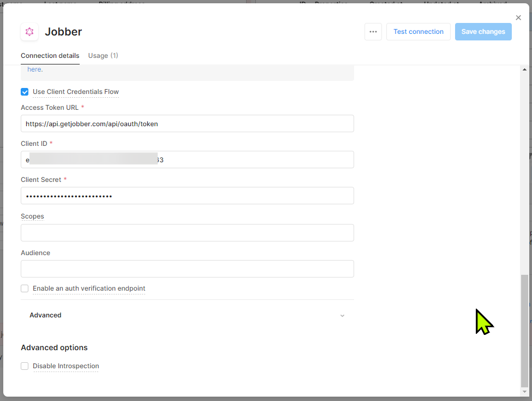Expand the Advanced section chevron
532x401 pixels.
[342, 316]
